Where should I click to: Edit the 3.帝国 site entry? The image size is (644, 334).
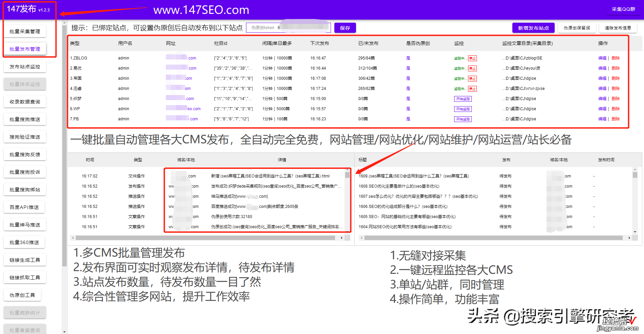coord(602,78)
